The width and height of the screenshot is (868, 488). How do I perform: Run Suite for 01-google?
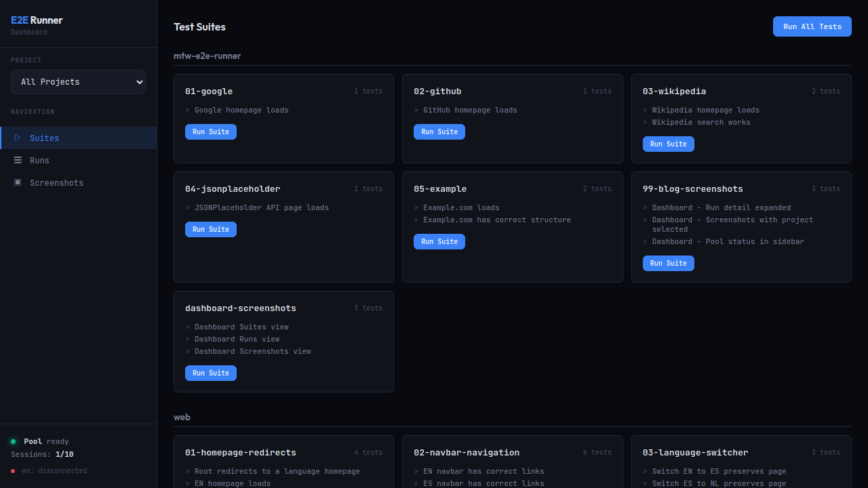coord(211,131)
